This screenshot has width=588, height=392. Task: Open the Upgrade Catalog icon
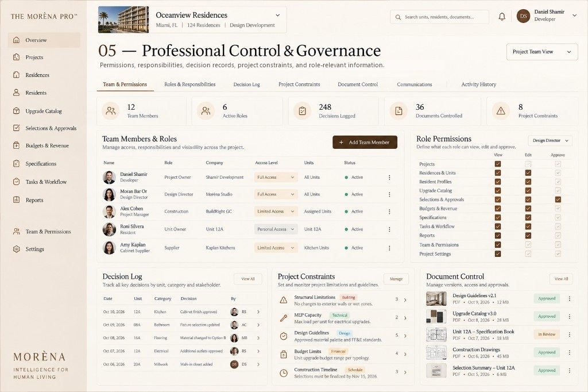(16, 111)
